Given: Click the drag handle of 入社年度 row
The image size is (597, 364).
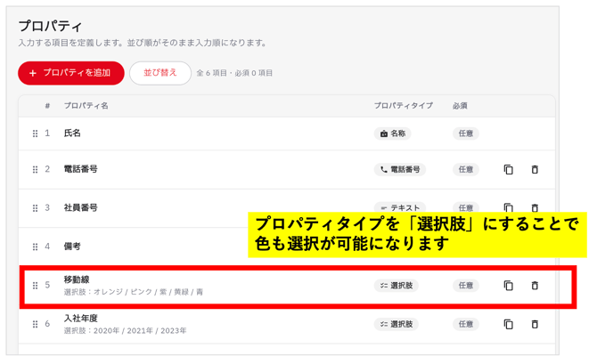Looking at the screenshot, I should [35, 325].
